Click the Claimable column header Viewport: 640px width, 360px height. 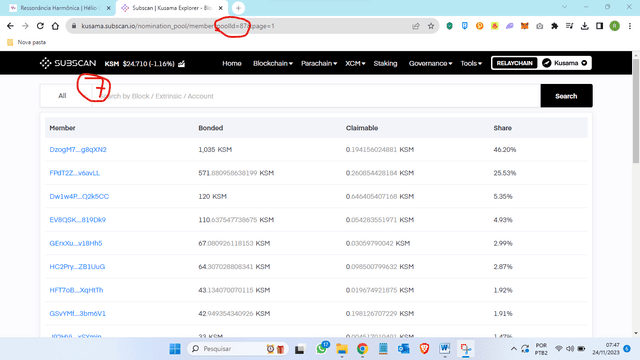pos(362,128)
